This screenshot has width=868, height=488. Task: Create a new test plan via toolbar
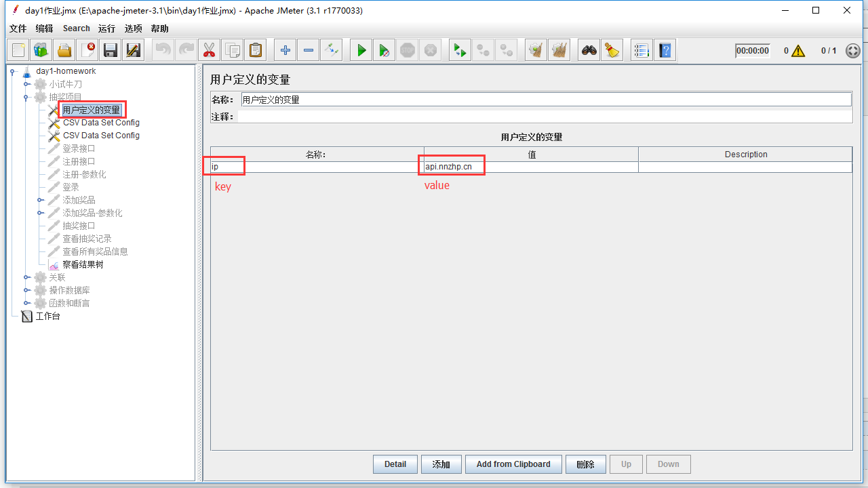18,50
